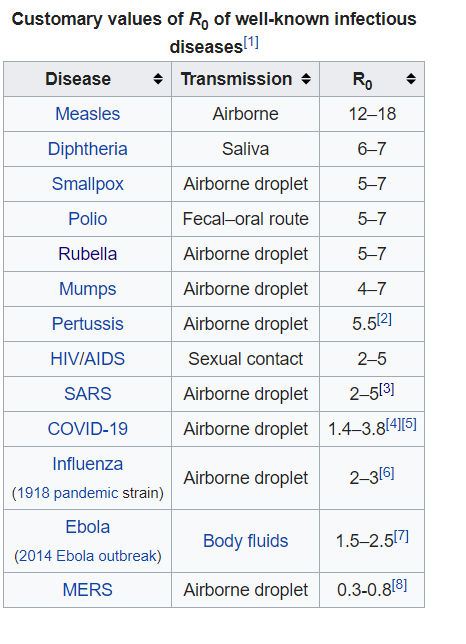Click citation [8] next to MERS value

pos(399,585)
